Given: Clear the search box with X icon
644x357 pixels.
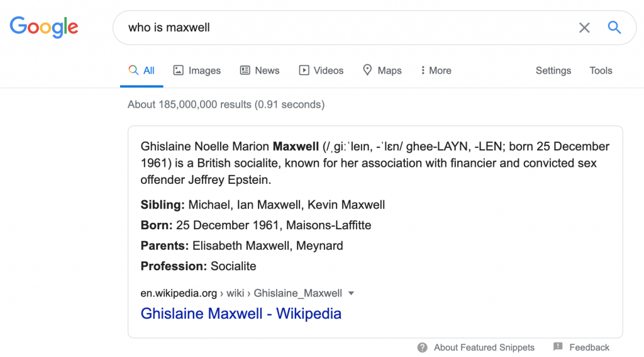Looking at the screenshot, I should click(584, 28).
